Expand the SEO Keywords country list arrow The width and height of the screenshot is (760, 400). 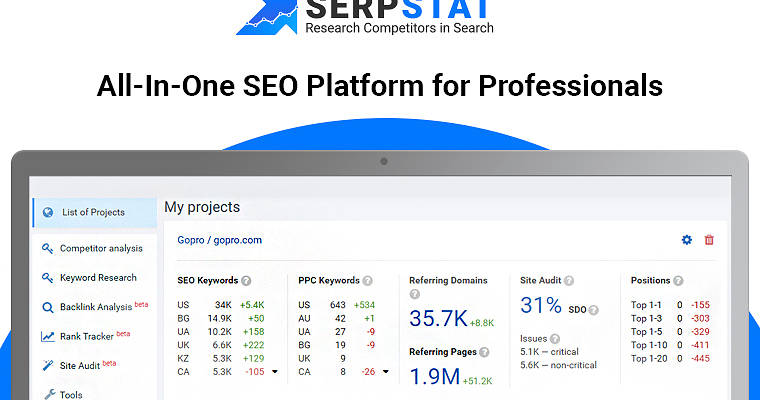click(275, 372)
